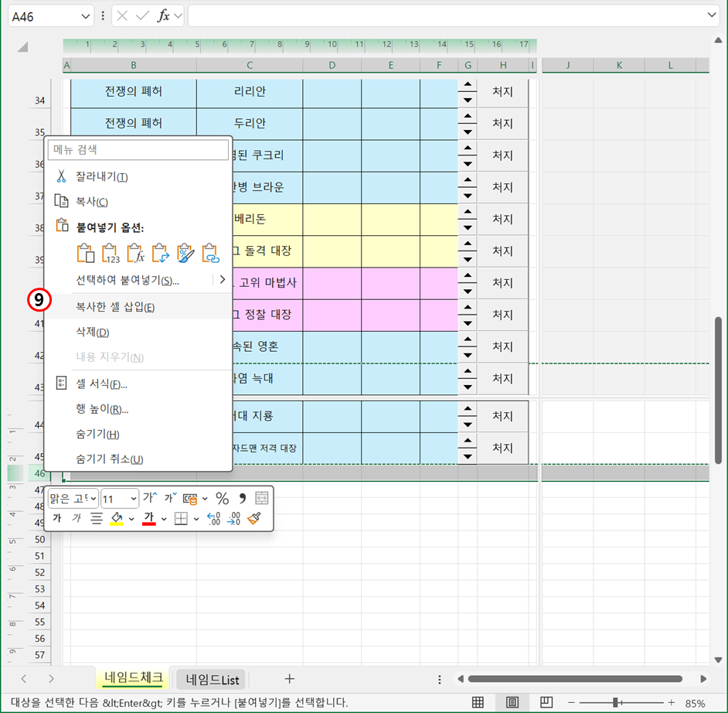This screenshot has width=728, height=713.
Task: Open the font name dropdown in mini toolbar
Action: pyautogui.click(x=94, y=499)
